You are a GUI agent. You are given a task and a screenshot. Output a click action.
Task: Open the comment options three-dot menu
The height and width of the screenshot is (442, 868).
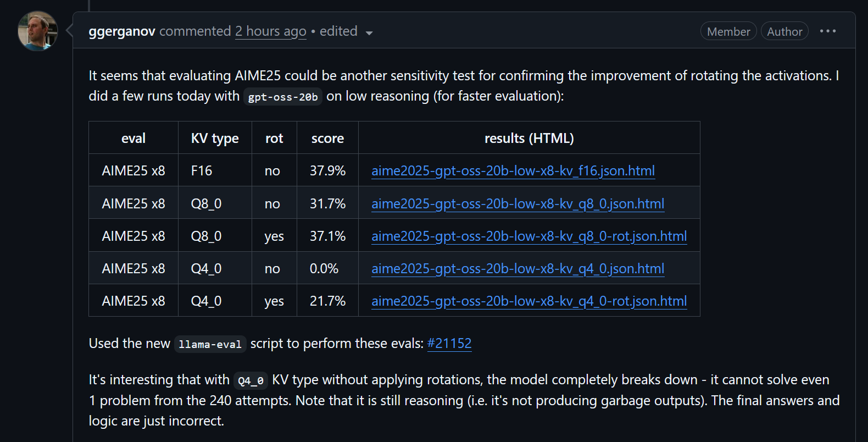click(827, 31)
